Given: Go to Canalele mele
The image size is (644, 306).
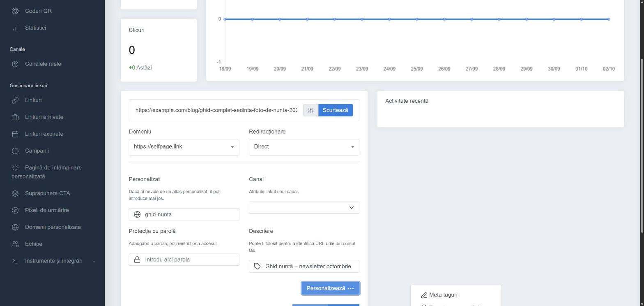Looking at the screenshot, I should [43, 64].
